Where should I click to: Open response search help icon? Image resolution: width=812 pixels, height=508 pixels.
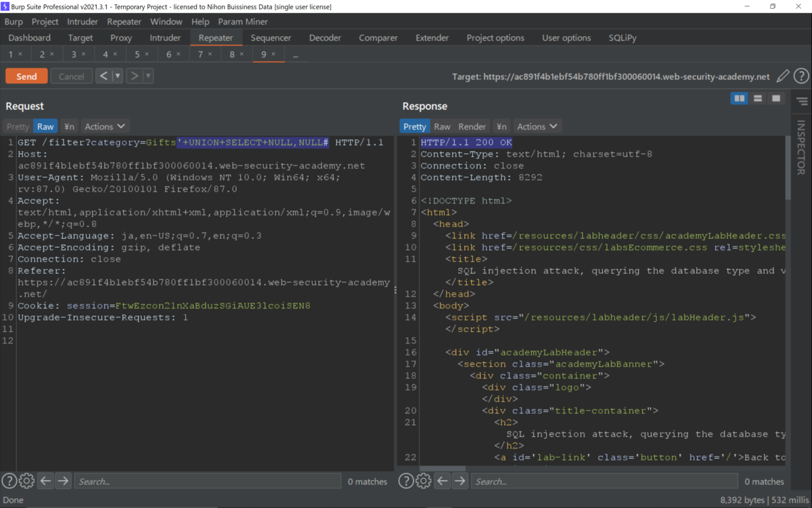pyautogui.click(x=406, y=481)
